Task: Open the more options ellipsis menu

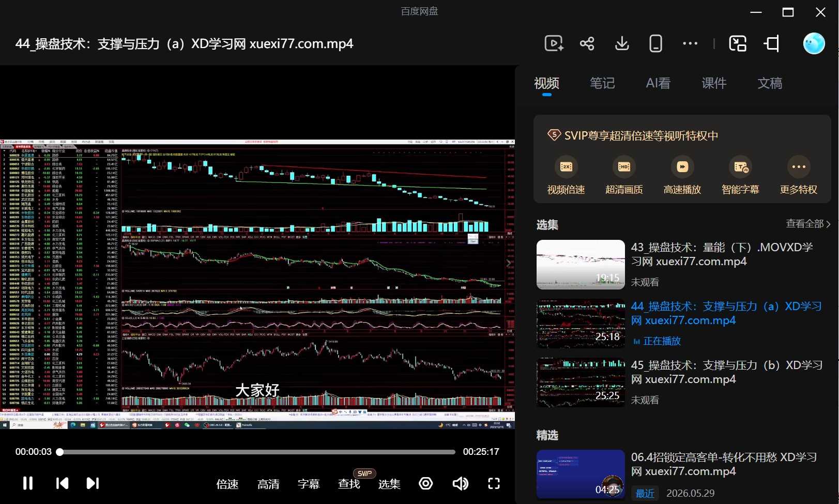Action: click(x=690, y=43)
